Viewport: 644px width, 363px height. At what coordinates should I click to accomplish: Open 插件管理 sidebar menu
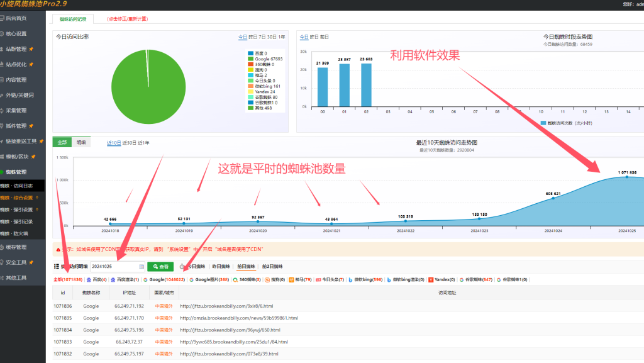(x=16, y=126)
